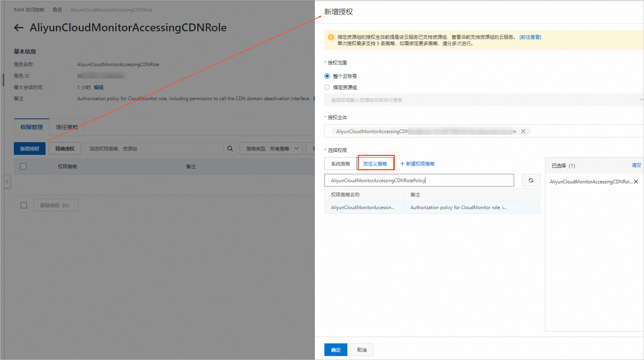Select 指定资源组 radio option
Image resolution: width=644 pixels, height=360 pixels.
(x=327, y=87)
